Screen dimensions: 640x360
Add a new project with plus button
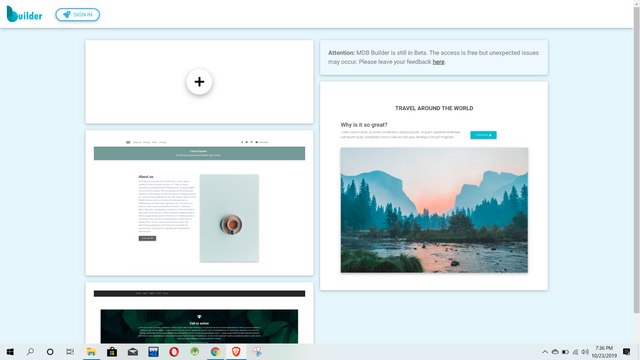coord(199,82)
